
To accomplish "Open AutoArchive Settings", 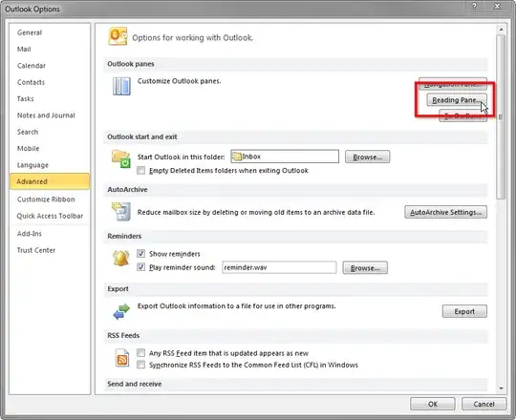I will pyautogui.click(x=445, y=212).
